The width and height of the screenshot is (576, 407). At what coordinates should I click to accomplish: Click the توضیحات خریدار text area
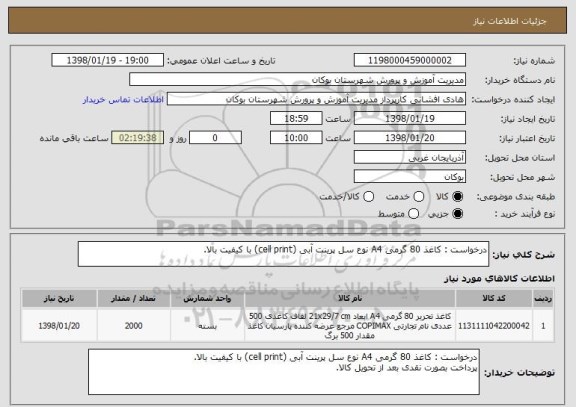click(284, 372)
